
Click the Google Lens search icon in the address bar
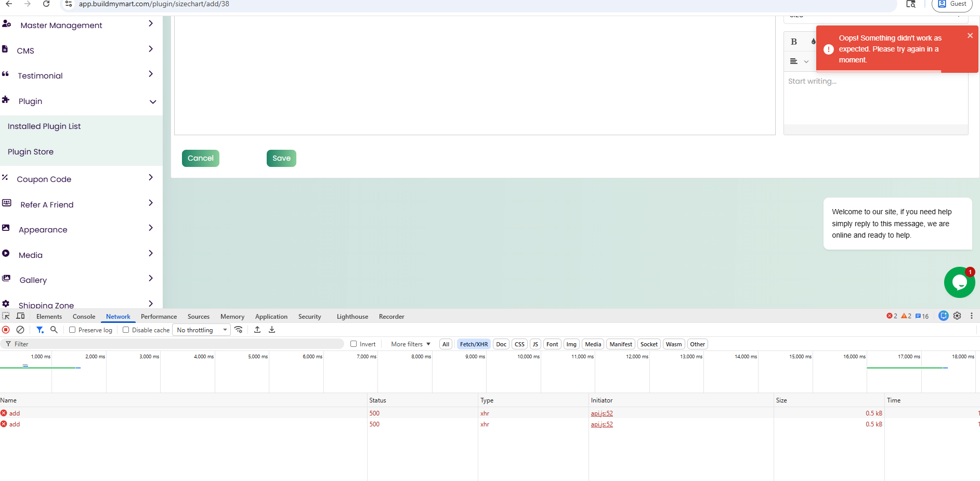coord(911,4)
